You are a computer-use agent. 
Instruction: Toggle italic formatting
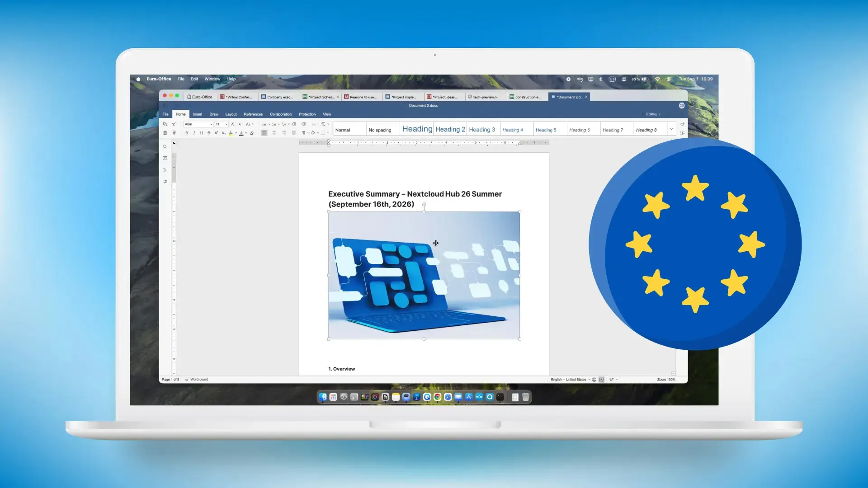coord(194,133)
